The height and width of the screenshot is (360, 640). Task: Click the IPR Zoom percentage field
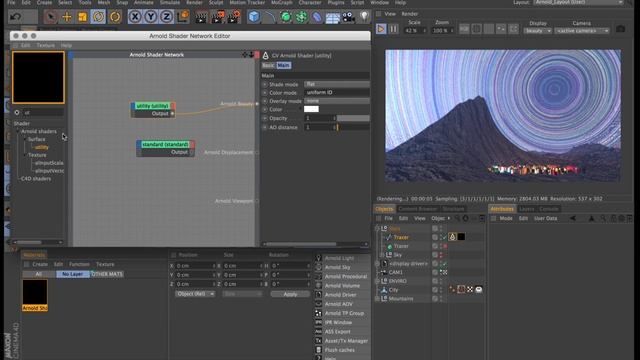click(x=442, y=31)
